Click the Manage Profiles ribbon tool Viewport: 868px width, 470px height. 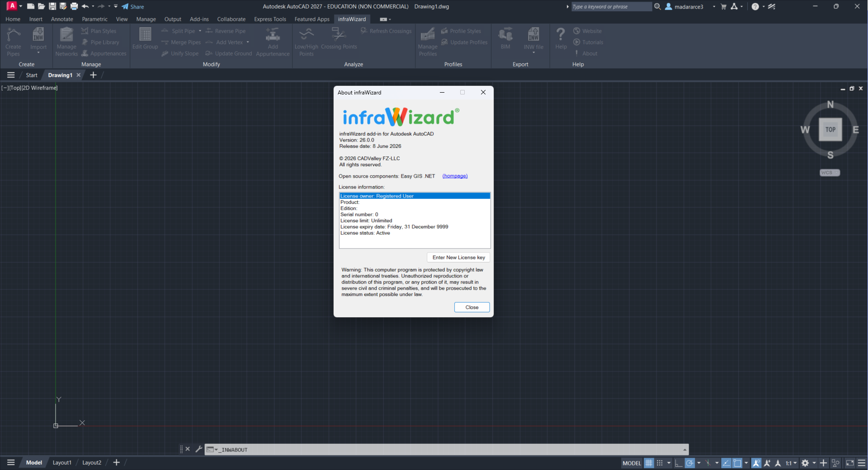click(x=428, y=42)
